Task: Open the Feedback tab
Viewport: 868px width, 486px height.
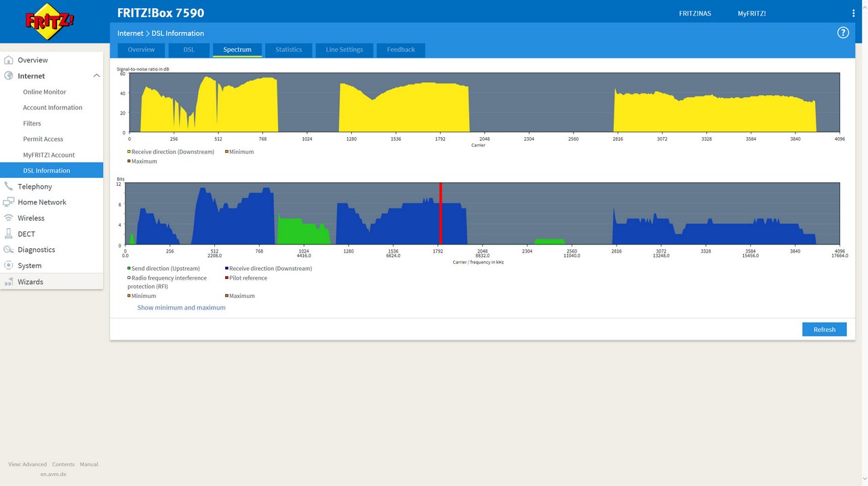Action: click(x=401, y=50)
